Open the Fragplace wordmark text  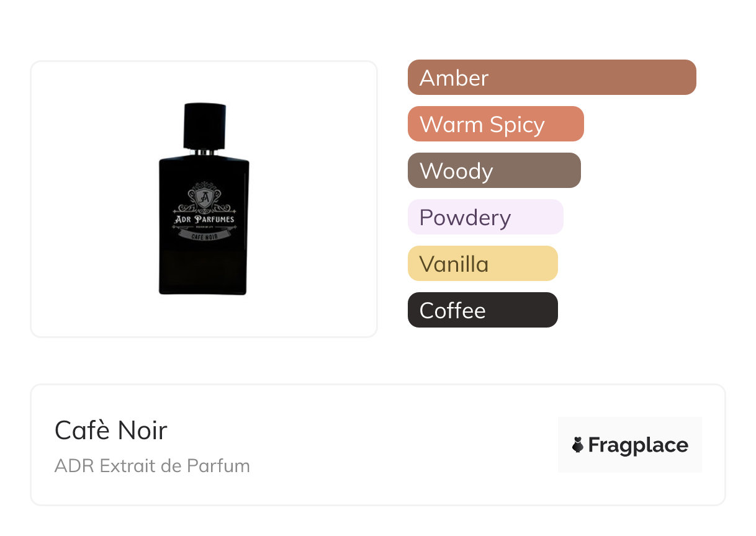tap(638, 445)
